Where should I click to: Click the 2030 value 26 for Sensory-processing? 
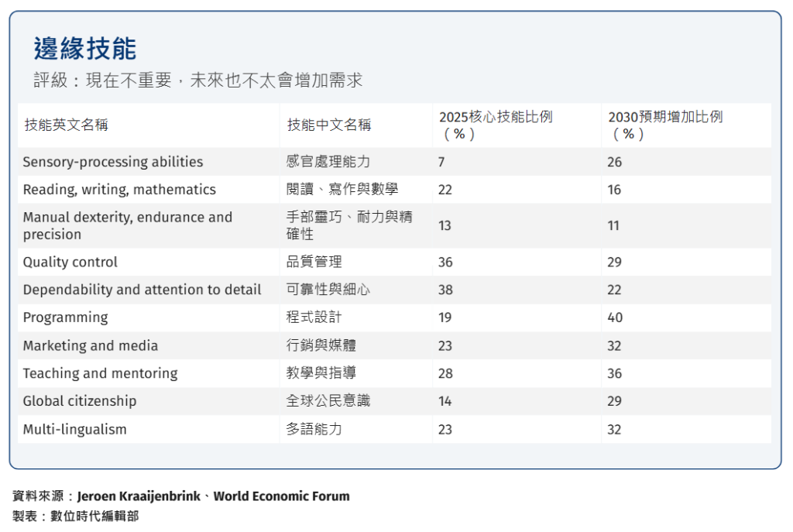coord(614,163)
